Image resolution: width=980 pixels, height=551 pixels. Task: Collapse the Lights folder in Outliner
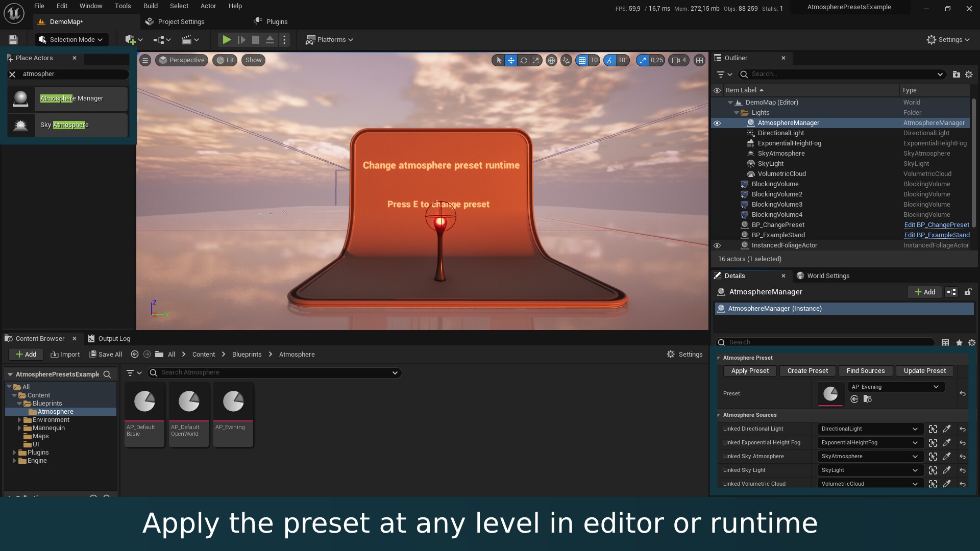[737, 113]
